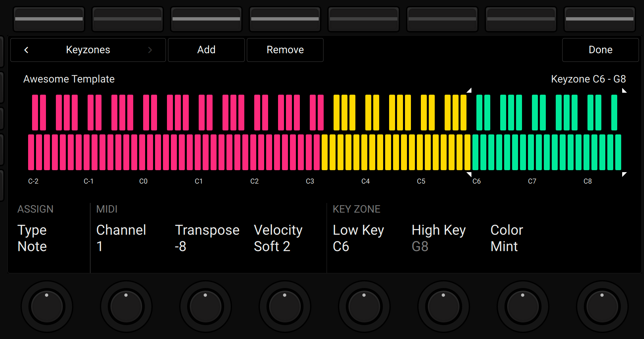Select the Awesome Template title

pyautogui.click(x=68, y=79)
